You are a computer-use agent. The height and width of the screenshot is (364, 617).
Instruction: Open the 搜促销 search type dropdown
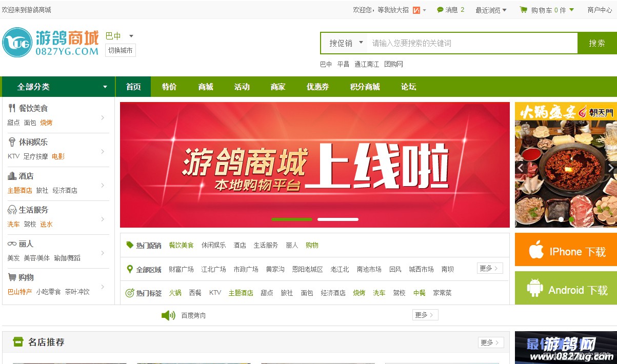coord(346,43)
